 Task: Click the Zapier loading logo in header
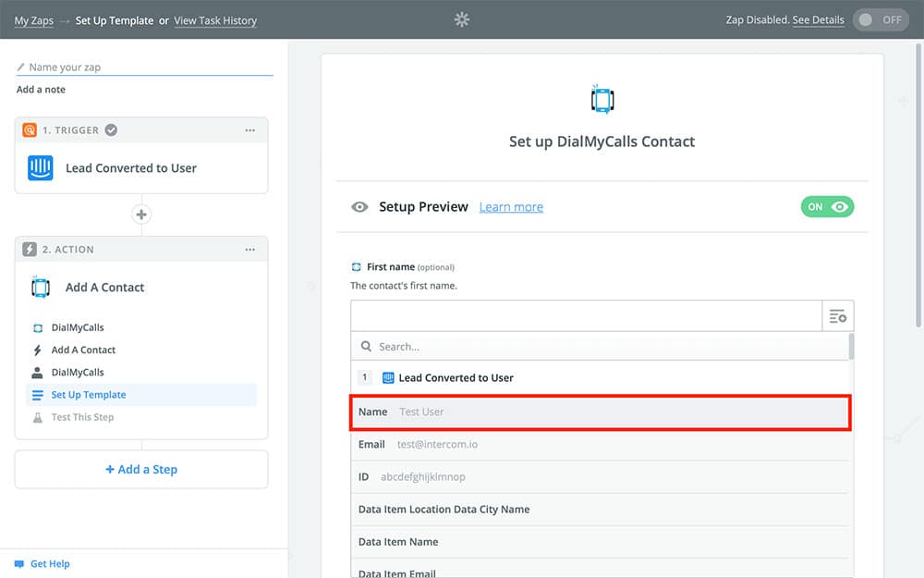click(x=462, y=19)
